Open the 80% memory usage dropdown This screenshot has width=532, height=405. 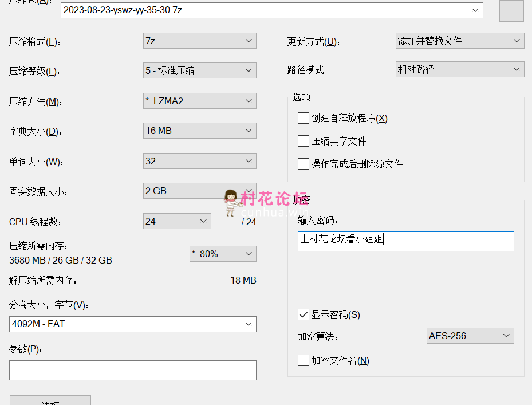coord(223,254)
